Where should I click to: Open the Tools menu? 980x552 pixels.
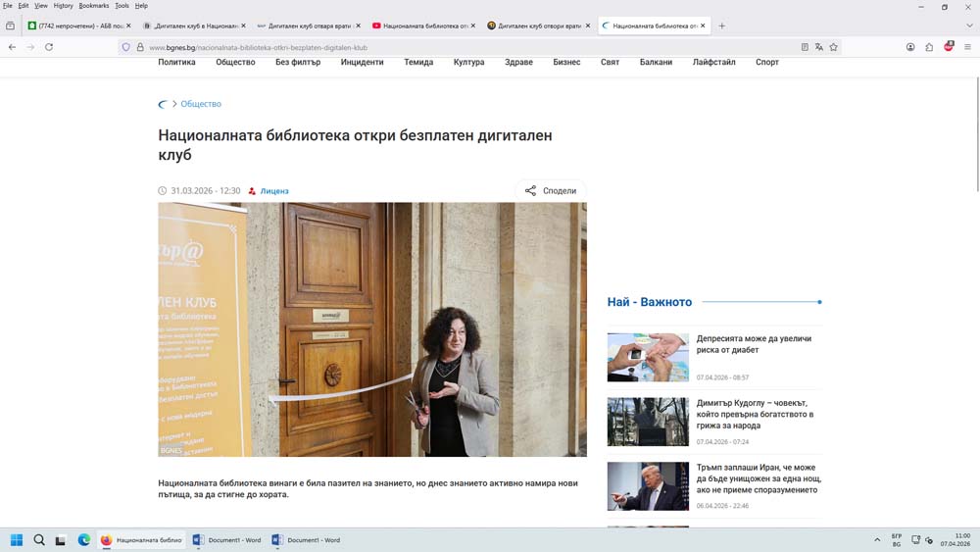point(122,6)
